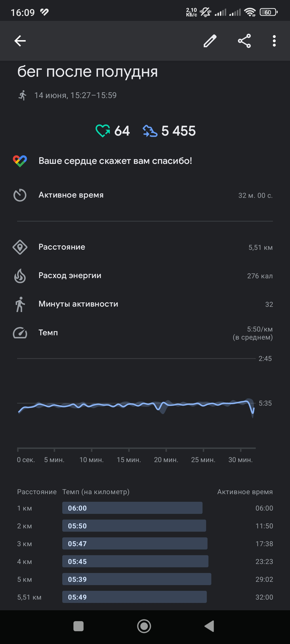290x644 pixels.
Task: Open recent apps with the square button
Action: pos(78,626)
